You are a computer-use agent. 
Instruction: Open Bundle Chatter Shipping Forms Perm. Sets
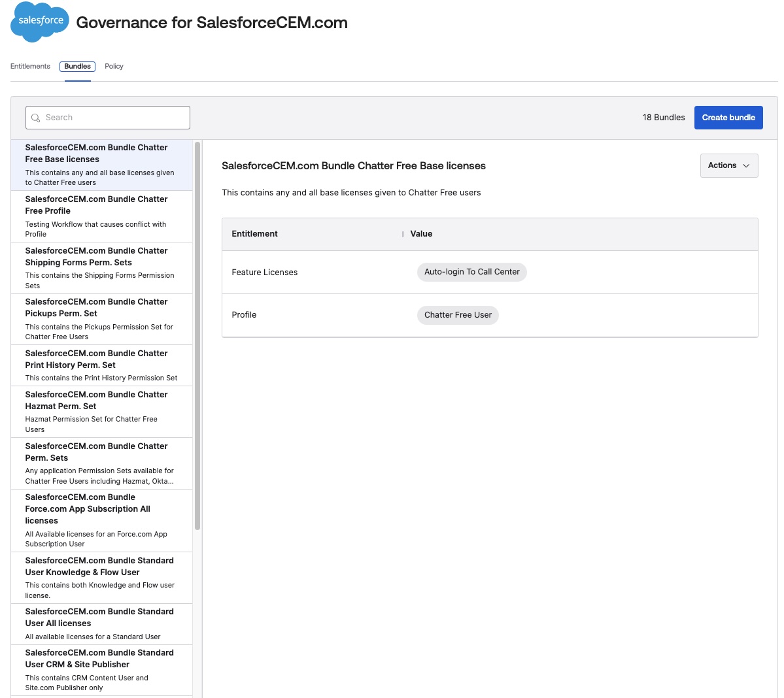click(x=101, y=268)
